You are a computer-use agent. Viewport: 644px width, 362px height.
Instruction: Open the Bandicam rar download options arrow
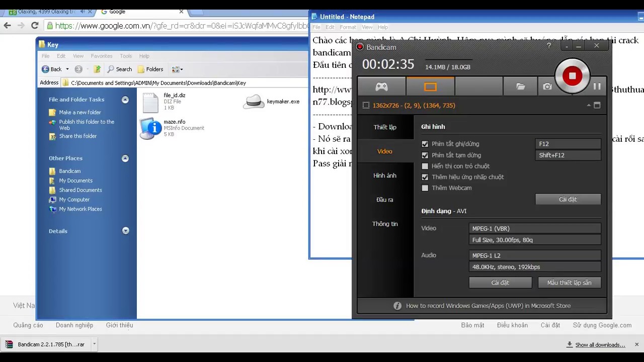coord(94,344)
